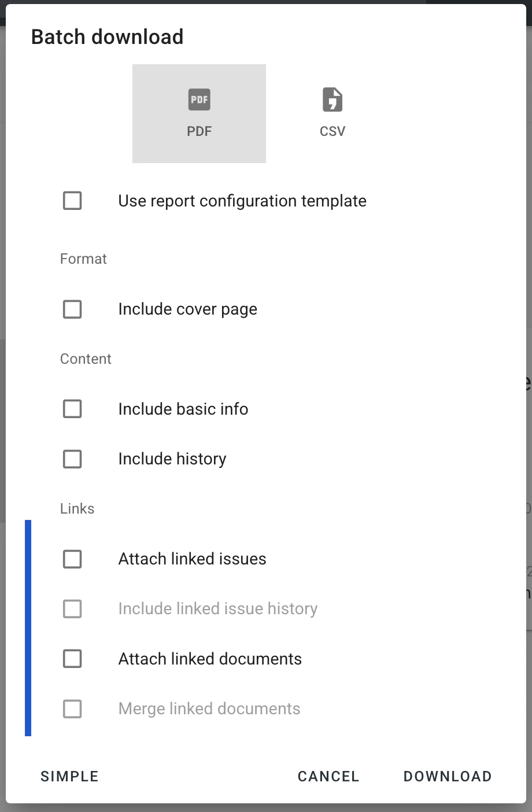Viewport: 532px width, 812px height.
Task: Select the PDF export format icon
Action: point(199,113)
